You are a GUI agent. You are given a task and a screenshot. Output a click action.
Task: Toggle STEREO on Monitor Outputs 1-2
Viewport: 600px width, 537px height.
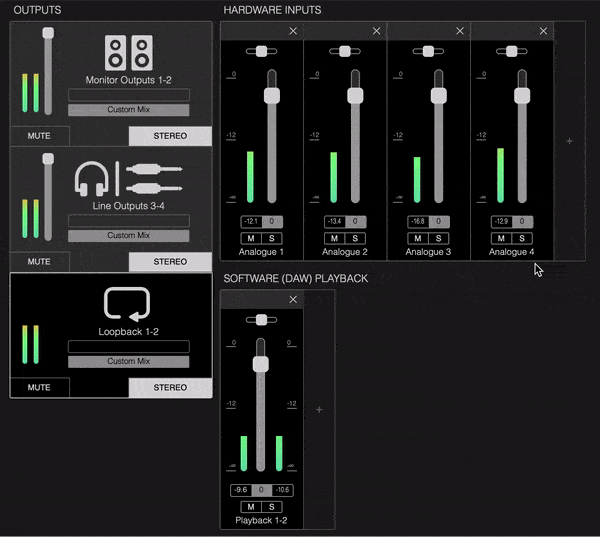tap(170, 136)
